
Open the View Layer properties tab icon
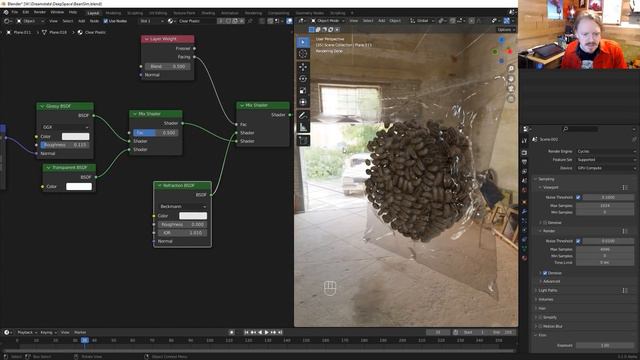point(524,171)
